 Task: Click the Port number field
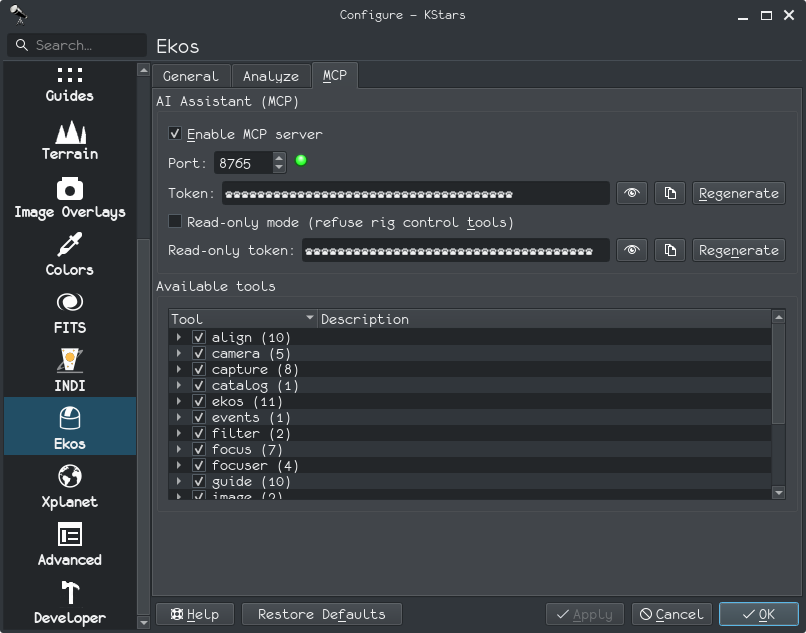243,163
